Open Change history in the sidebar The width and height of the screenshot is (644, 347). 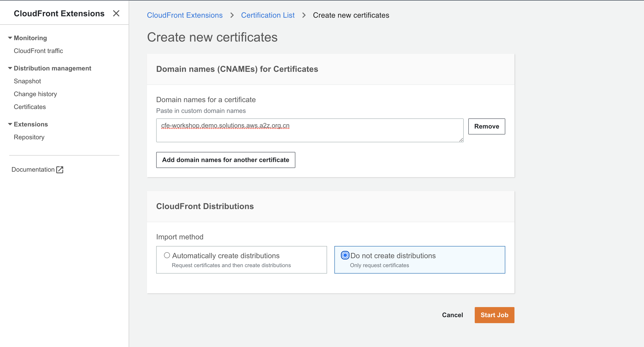(35, 94)
